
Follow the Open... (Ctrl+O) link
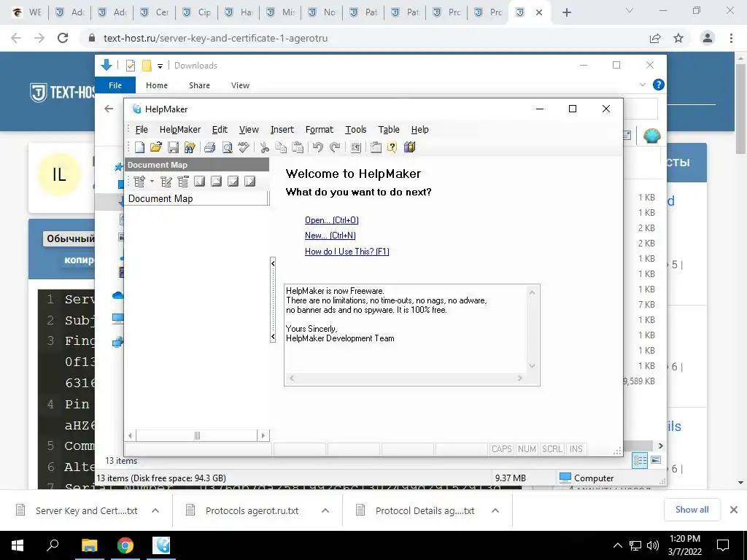coord(332,220)
